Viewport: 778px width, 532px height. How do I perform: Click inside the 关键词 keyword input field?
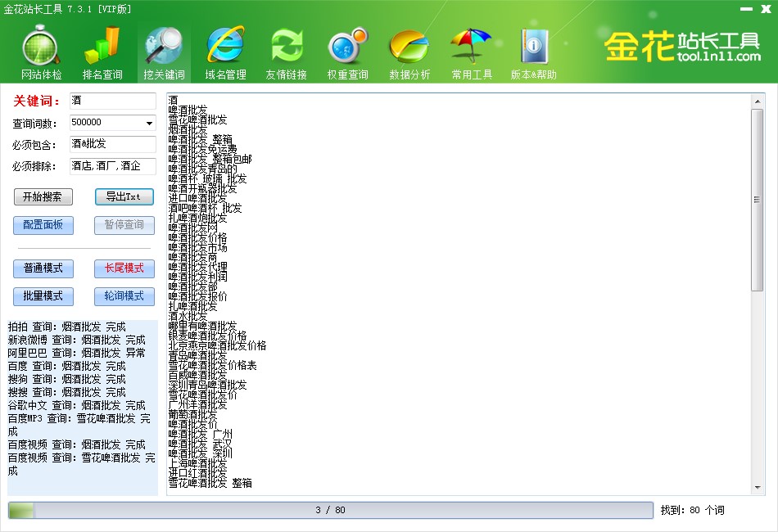point(112,101)
